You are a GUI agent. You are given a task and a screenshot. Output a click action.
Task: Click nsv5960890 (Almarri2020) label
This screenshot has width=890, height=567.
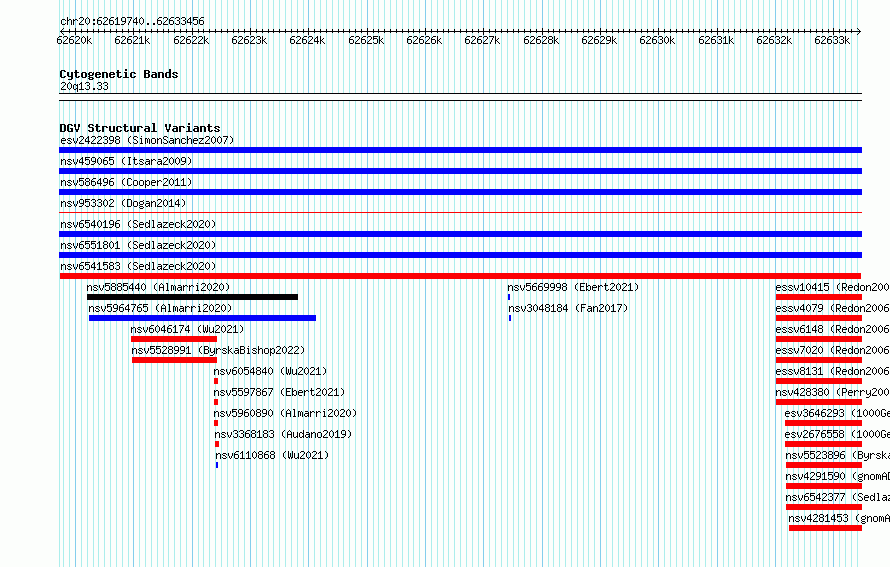click(x=286, y=413)
